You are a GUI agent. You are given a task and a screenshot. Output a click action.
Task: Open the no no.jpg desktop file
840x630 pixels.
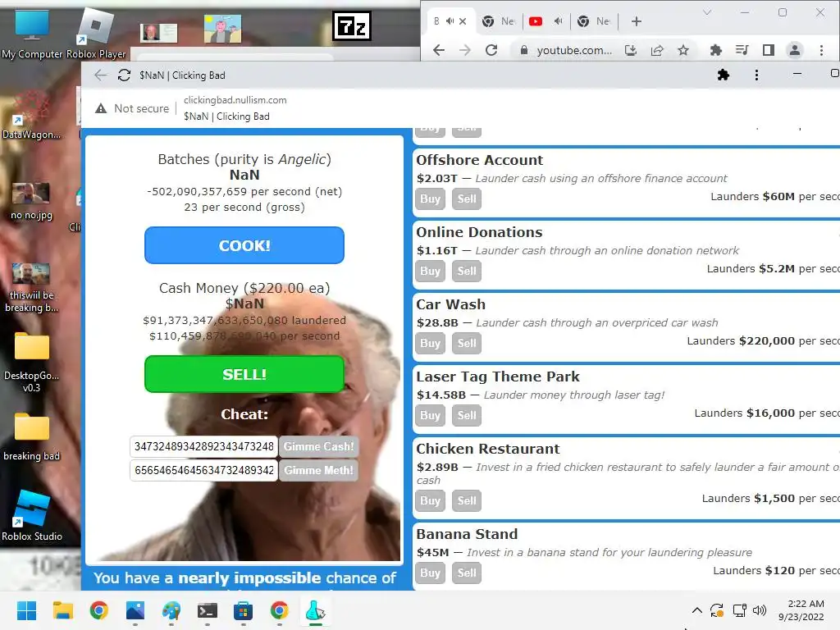tap(32, 201)
